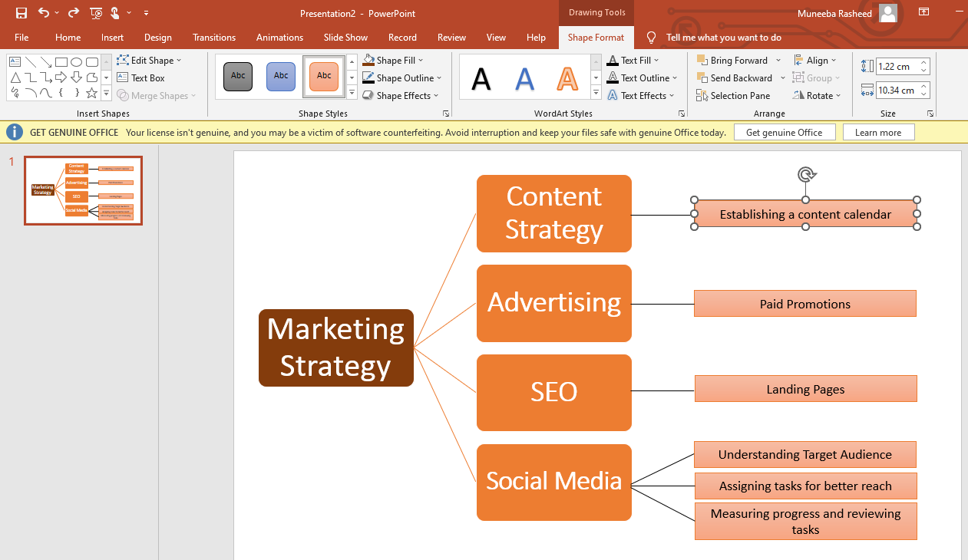Screen dimensions: 968x560
Task: Click the rotate handle above selected shape
Action: 806,175
